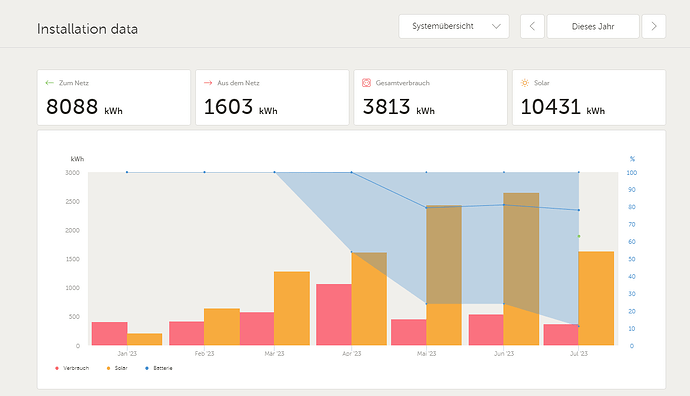This screenshot has width=690, height=396.
Task: Toggle the Batterie legend entry
Action: pyautogui.click(x=158, y=368)
